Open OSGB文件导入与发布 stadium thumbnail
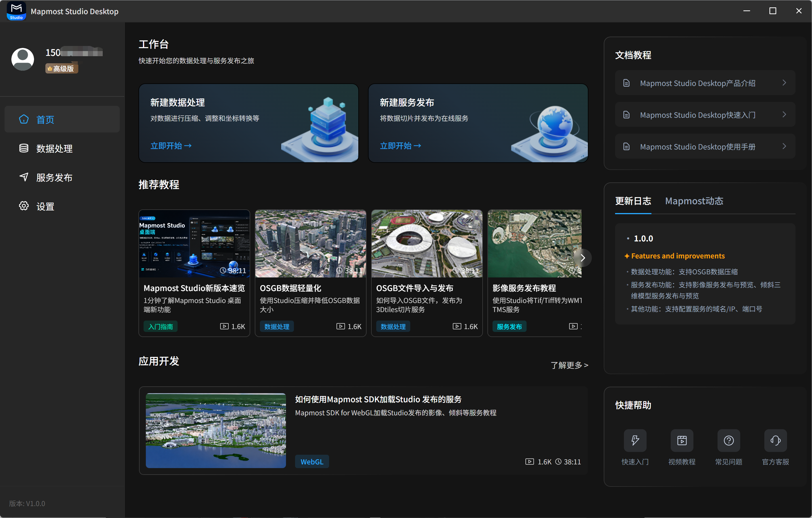The width and height of the screenshot is (812, 518). pos(427,243)
